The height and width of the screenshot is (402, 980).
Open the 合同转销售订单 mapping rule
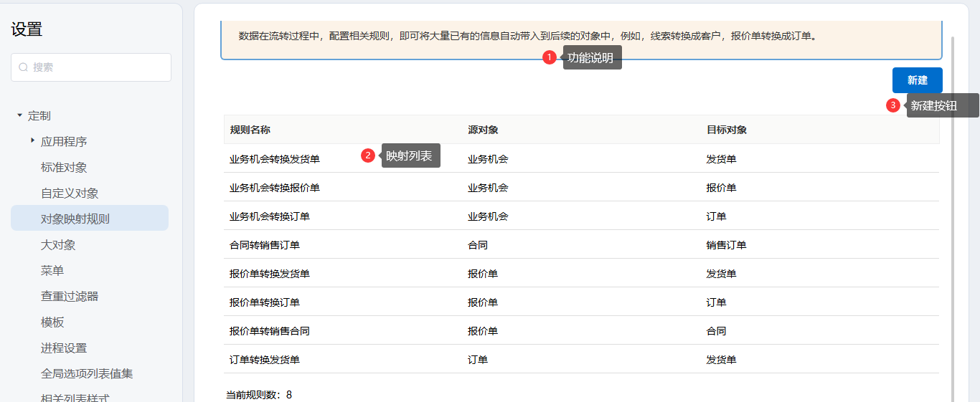(x=265, y=245)
